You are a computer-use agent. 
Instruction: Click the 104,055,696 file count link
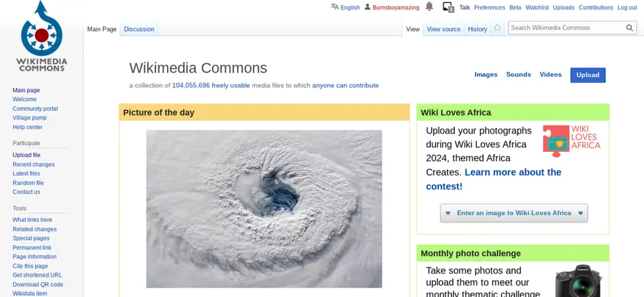click(191, 85)
